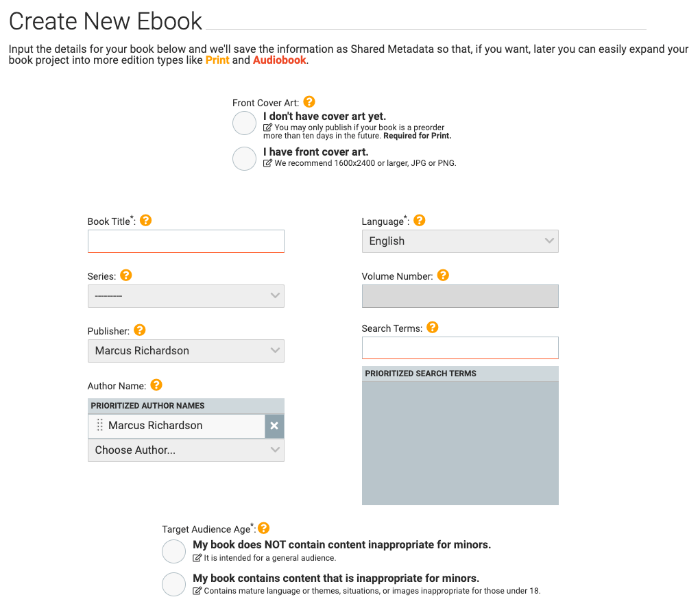The image size is (700, 608).
Task: Click the Book Title input field
Action: [x=186, y=241]
